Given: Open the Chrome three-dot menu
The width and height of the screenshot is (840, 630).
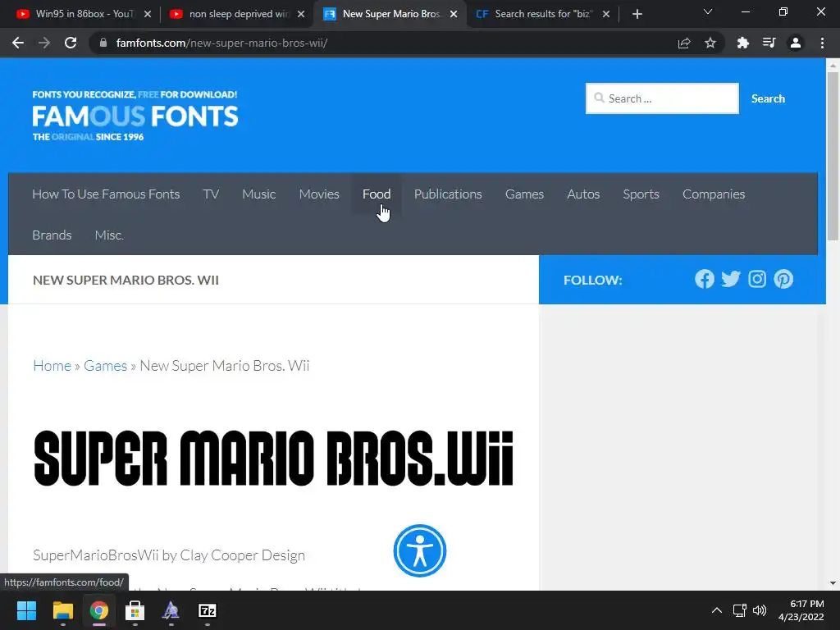Looking at the screenshot, I should tap(822, 43).
